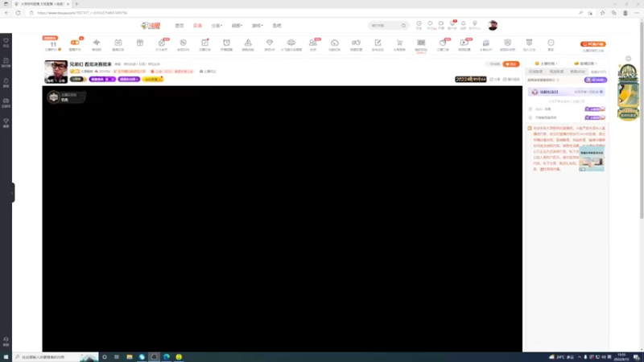Switch to 周贡献度 weekly contribution tab

(x=556, y=72)
